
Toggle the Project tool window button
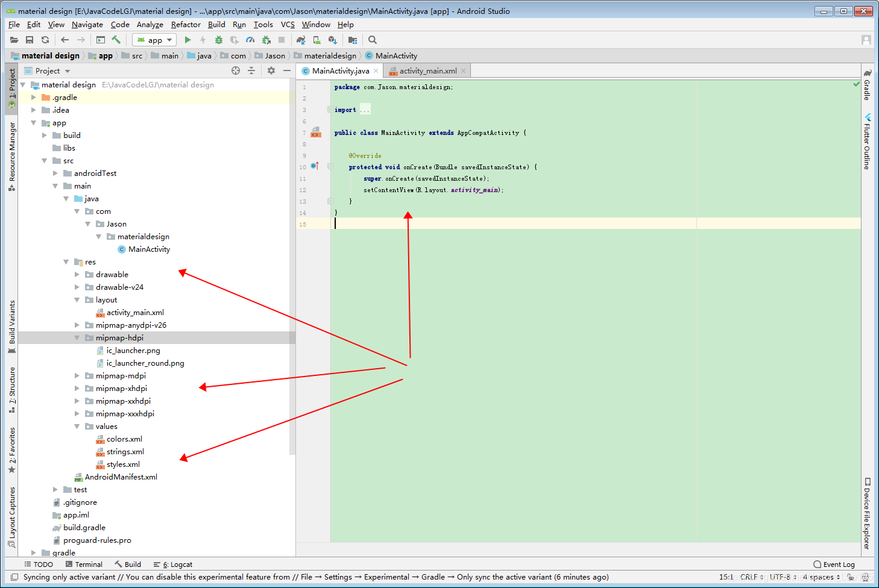11,87
